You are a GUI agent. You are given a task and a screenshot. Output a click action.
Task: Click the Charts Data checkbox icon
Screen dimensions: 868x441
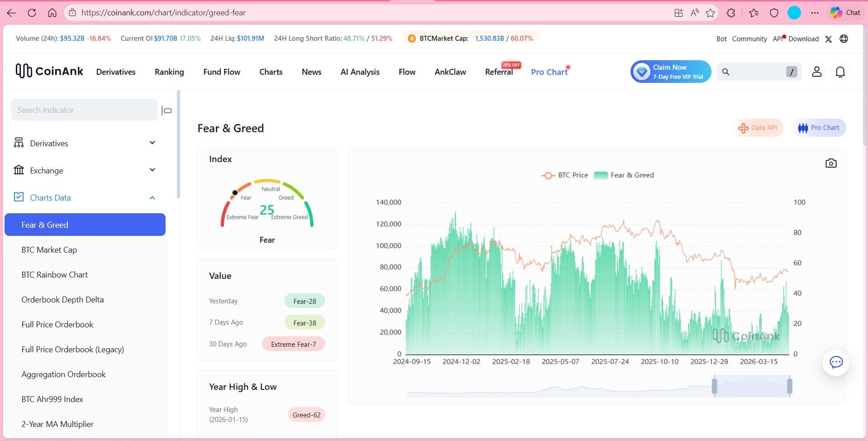19,197
